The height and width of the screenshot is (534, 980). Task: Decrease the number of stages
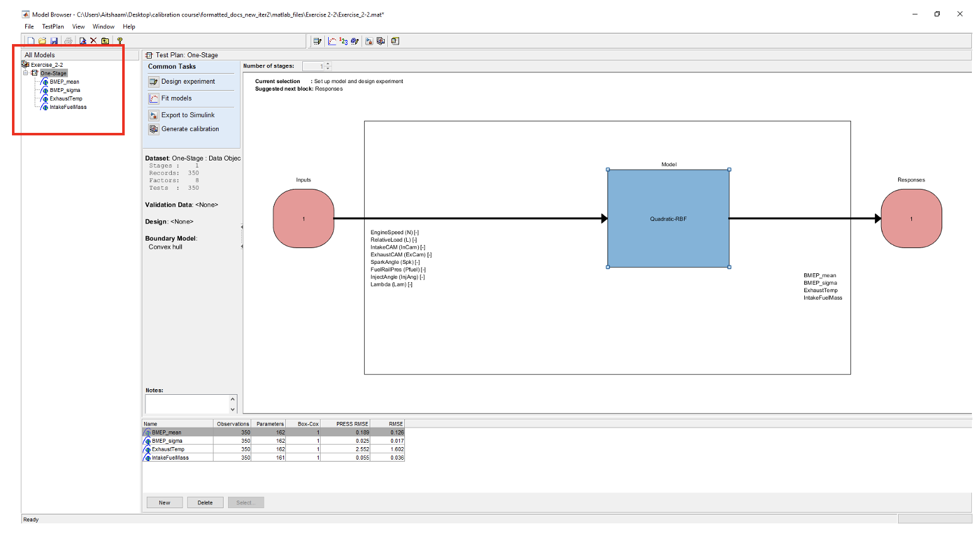(x=328, y=68)
